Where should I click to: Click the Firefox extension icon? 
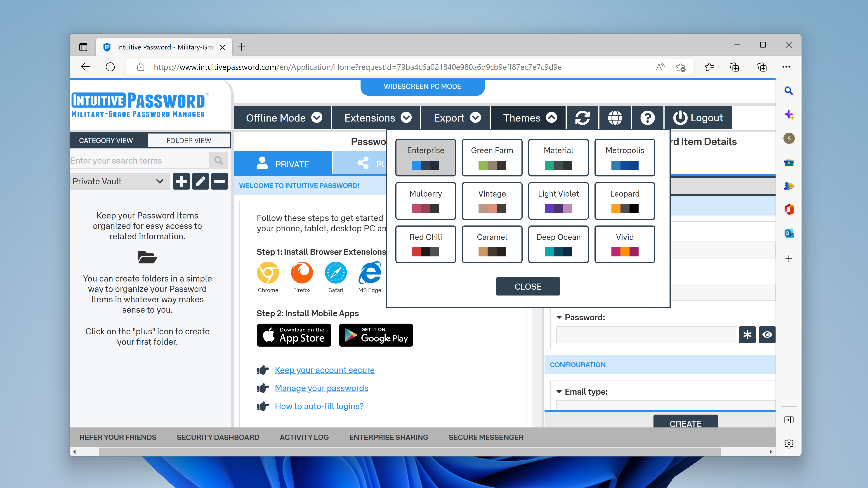click(x=302, y=273)
